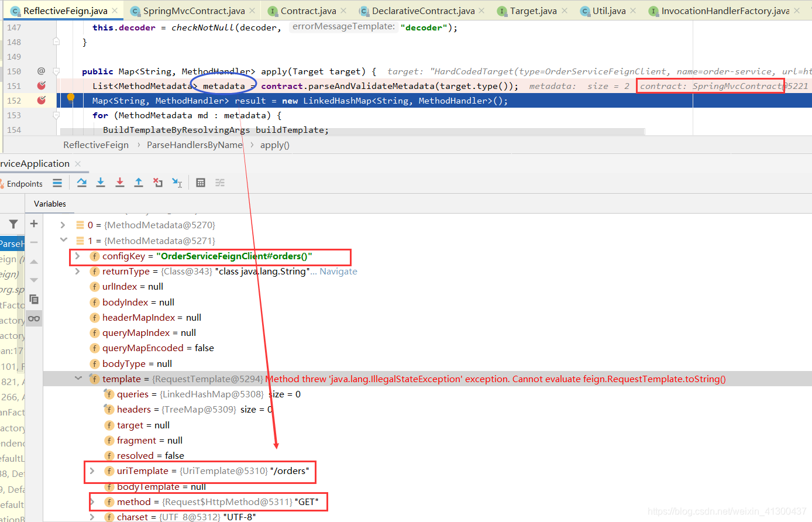Screen dimensions: 812x522
Task: Click the Run to Cursor icon
Action: point(177,183)
